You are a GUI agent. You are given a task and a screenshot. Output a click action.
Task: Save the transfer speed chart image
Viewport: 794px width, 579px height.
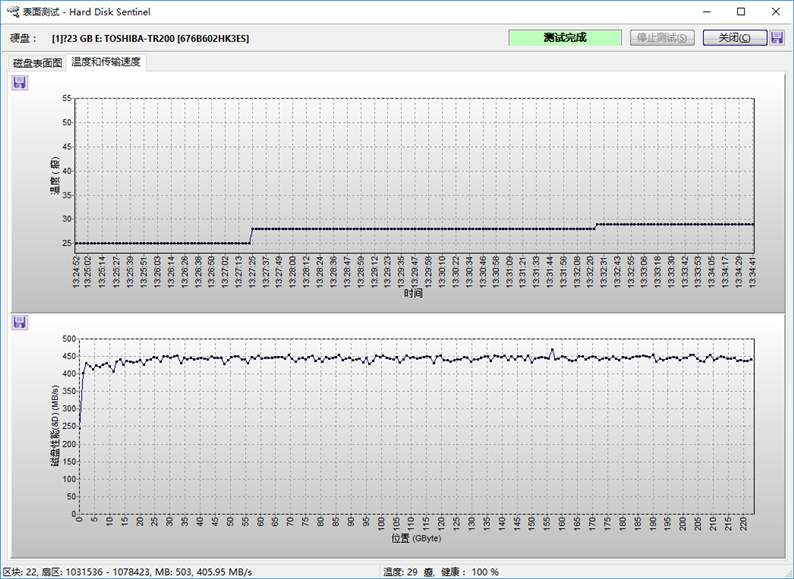click(x=19, y=322)
